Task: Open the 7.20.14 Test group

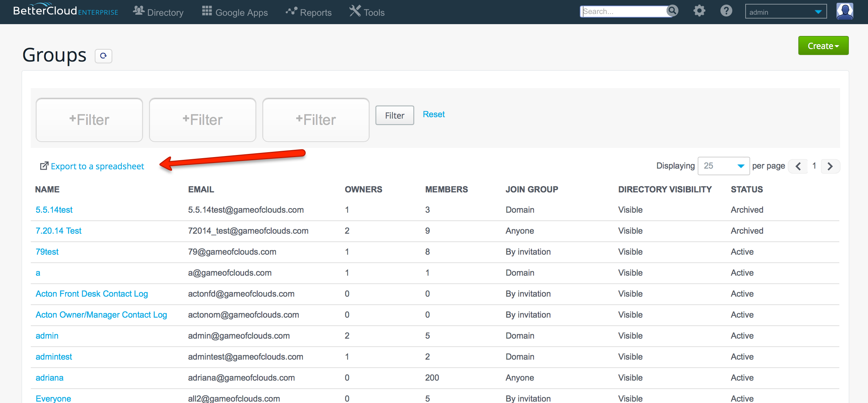Action: (x=58, y=231)
